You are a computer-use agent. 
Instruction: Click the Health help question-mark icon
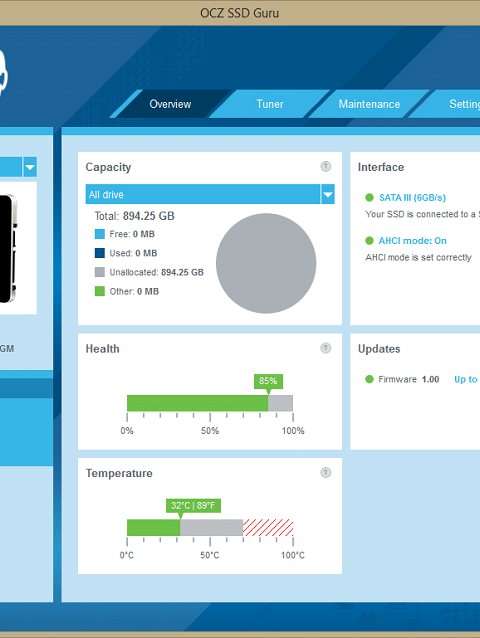tap(325, 348)
